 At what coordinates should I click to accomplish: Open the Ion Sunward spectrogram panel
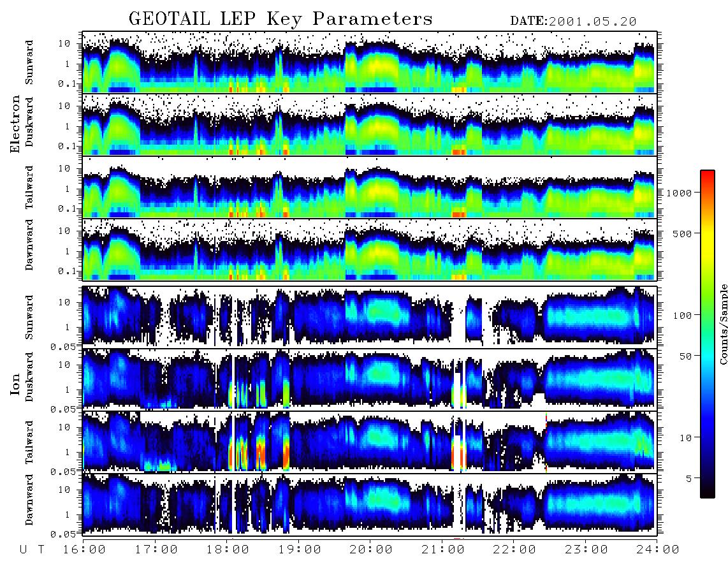pyautogui.click(x=370, y=317)
